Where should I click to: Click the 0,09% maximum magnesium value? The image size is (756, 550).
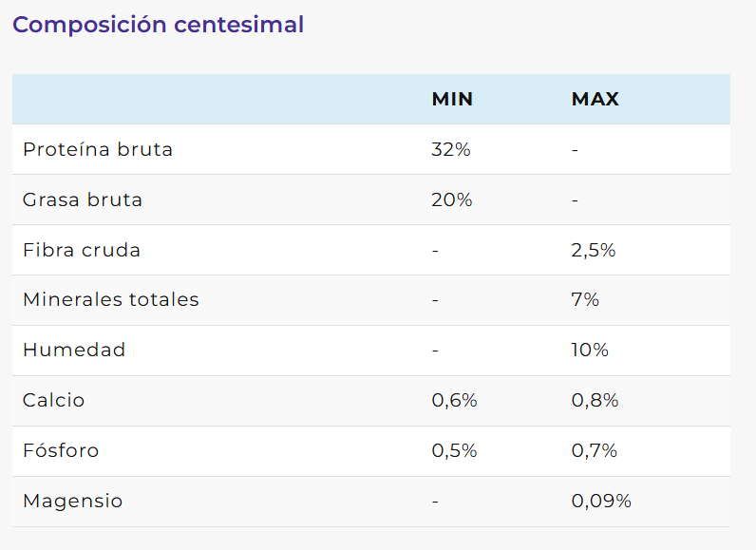point(601,501)
